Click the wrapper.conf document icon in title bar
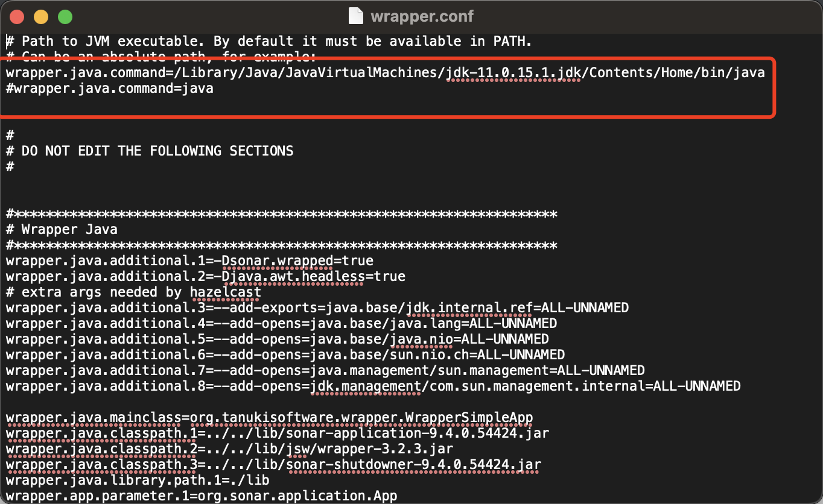Screen dimensions: 823x504 357,16
